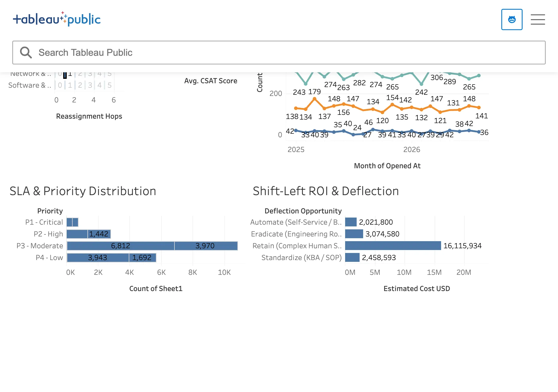
Task: Select the Eradicate deflection bar
Action: [x=354, y=234]
